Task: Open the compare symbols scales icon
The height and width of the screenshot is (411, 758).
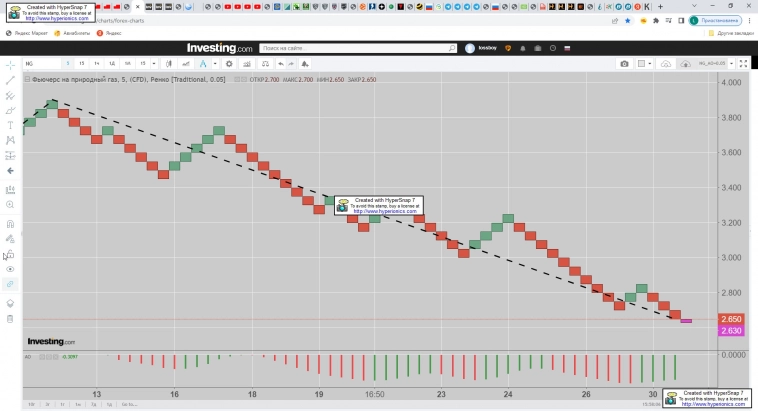Action: (265, 64)
